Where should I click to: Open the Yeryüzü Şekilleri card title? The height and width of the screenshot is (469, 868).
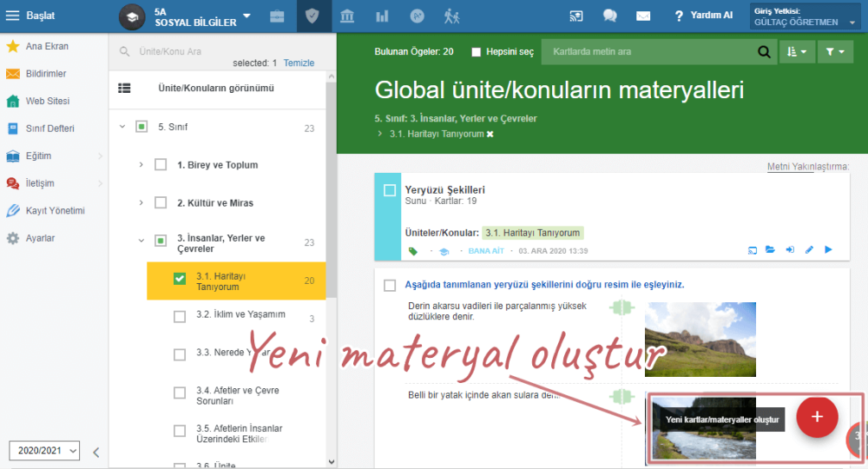(444, 190)
